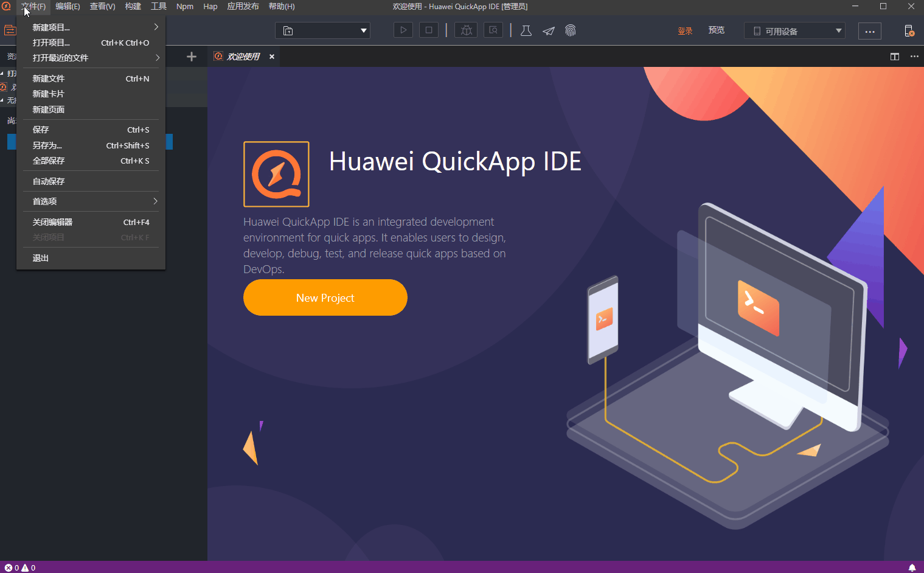Screen dimensions: 924x573
Task: Click the phone device icon at far right
Action: (x=909, y=31)
